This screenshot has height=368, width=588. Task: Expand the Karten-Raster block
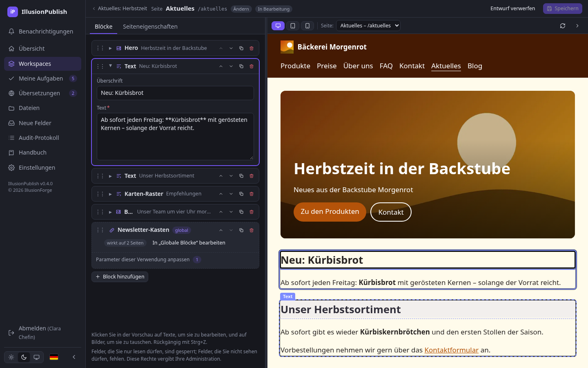pos(110,194)
